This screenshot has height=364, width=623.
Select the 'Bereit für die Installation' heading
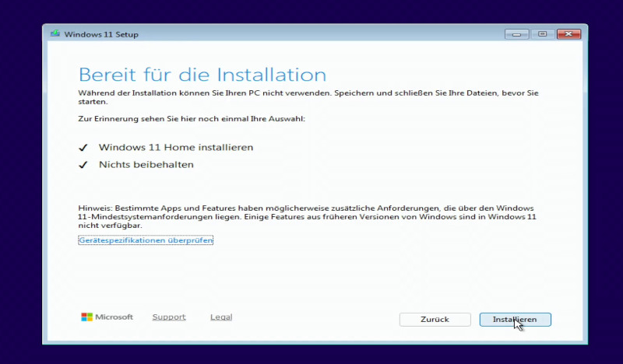click(x=202, y=74)
